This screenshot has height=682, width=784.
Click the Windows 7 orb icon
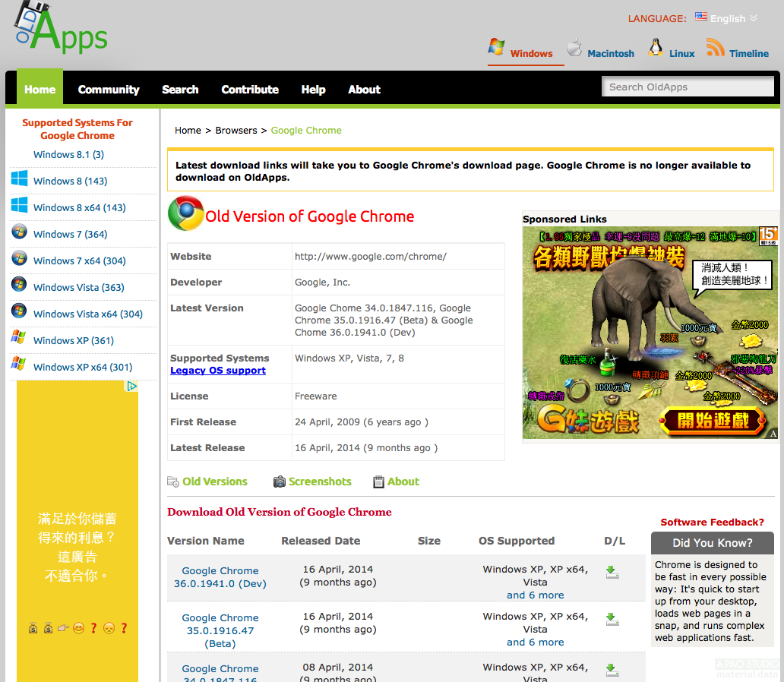coord(19,231)
